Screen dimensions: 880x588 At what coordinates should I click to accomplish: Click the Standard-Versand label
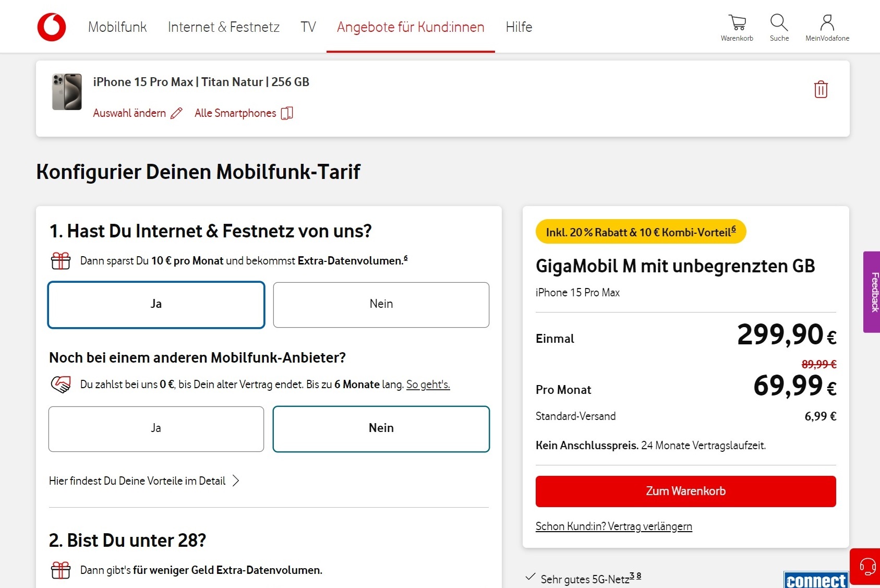(x=576, y=416)
